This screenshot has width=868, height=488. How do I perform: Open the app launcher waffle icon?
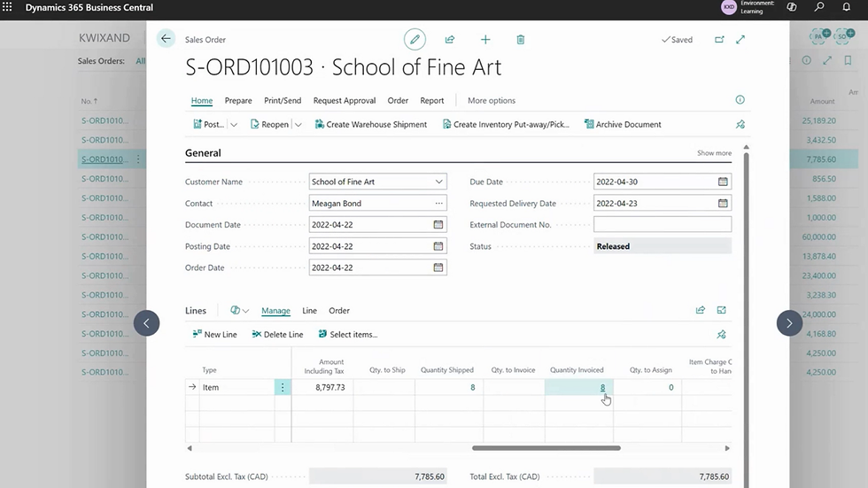tap(7, 7)
